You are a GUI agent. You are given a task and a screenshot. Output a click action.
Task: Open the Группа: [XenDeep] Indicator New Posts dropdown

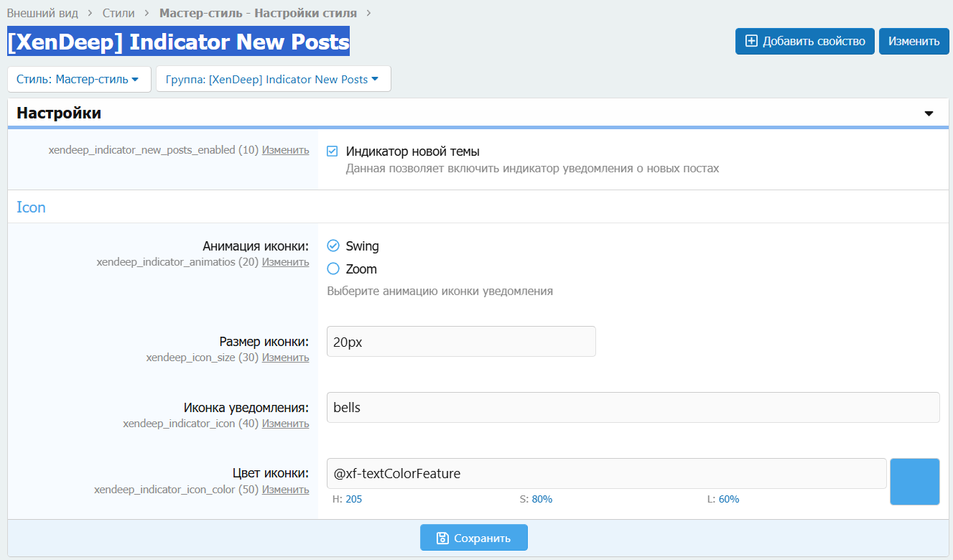click(273, 80)
